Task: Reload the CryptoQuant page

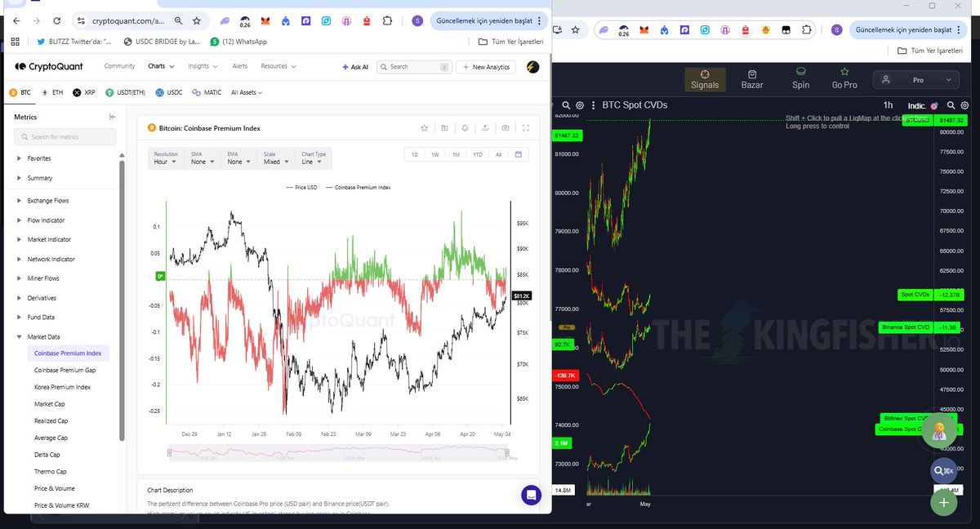Action: point(56,20)
